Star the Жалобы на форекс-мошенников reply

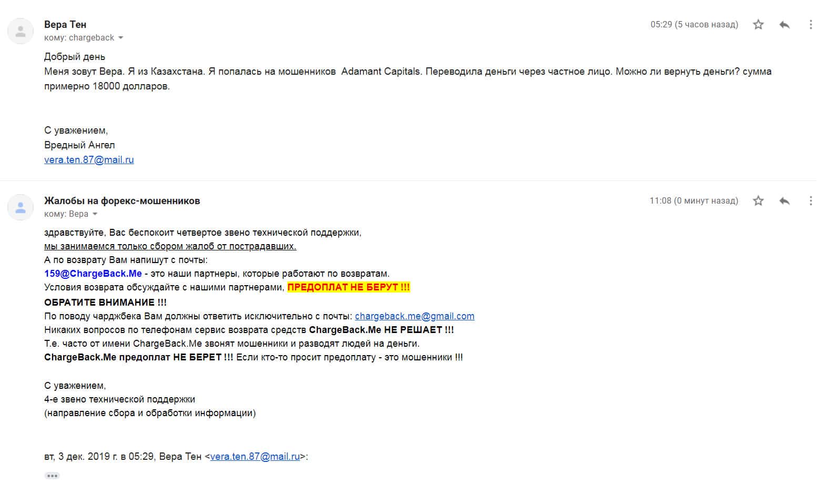pyautogui.click(x=758, y=201)
